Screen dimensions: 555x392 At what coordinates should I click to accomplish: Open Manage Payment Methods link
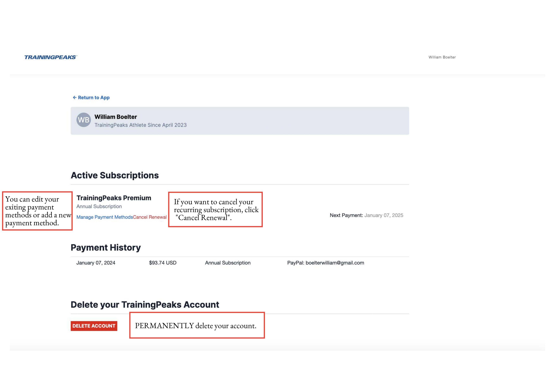[104, 217]
